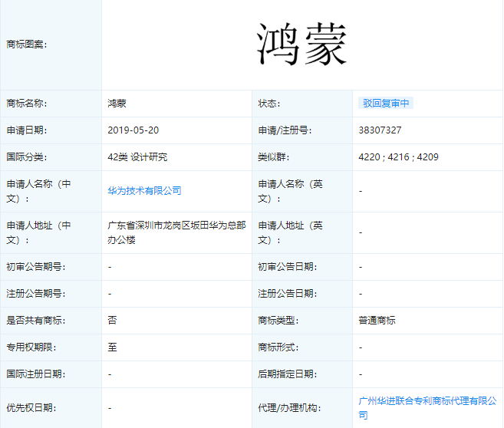Select trademark name value 鸿蒙

tap(117, 103)
